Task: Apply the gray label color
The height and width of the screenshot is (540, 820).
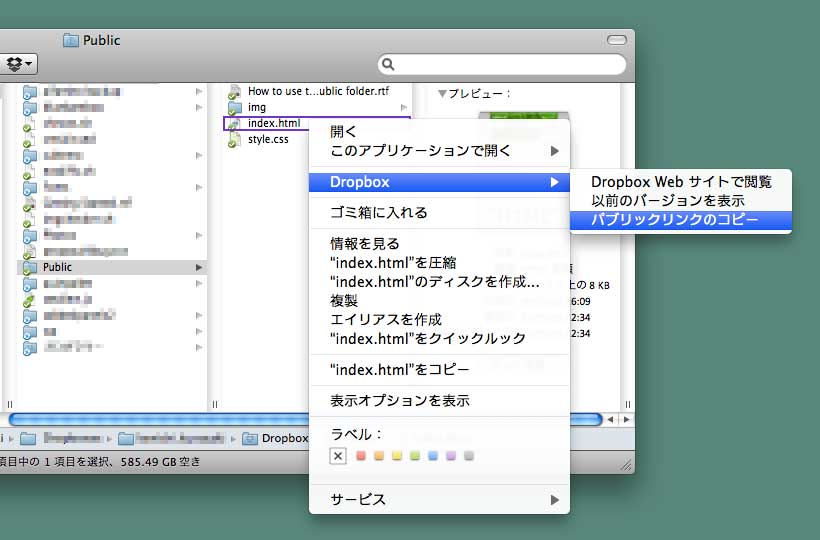Action: click(x=469, y=456)
